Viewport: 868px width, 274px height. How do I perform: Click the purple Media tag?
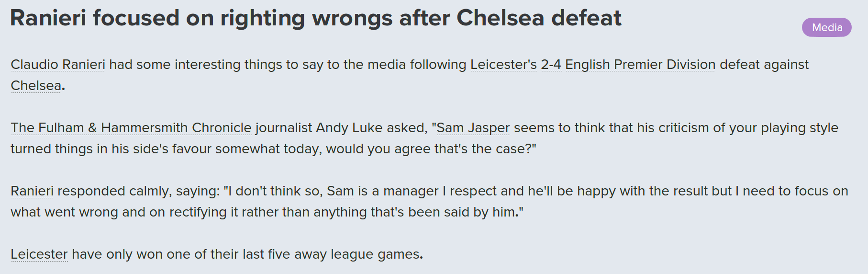click(x=827, y=27)
